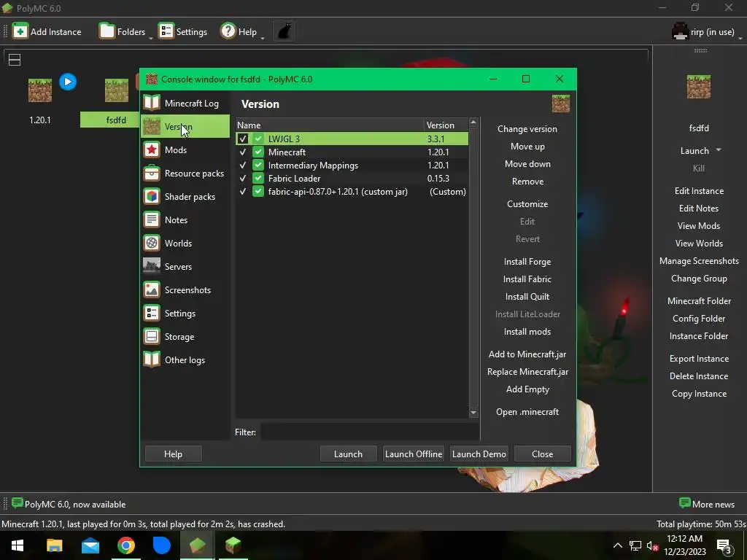Open Chrome from the Windows taskbar
The image size is (747, 560).
tap(125, 545)
